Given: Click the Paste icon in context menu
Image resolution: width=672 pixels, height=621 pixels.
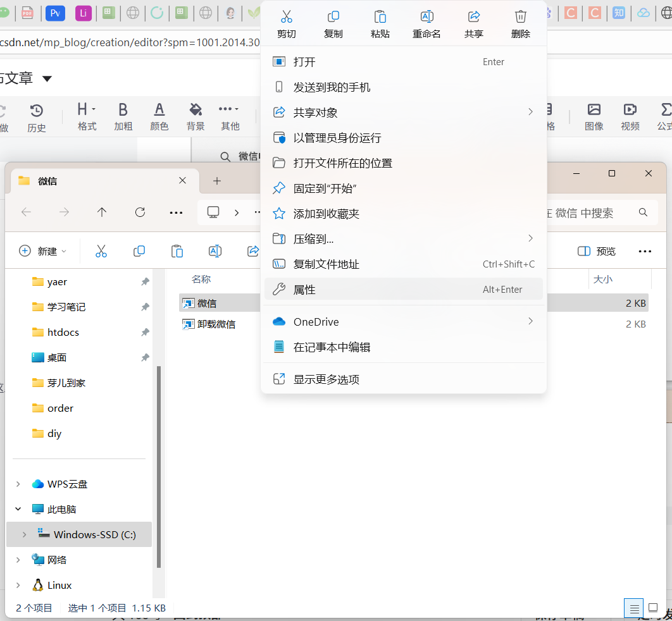Looking at the screenshot, I should coord(380,16).
